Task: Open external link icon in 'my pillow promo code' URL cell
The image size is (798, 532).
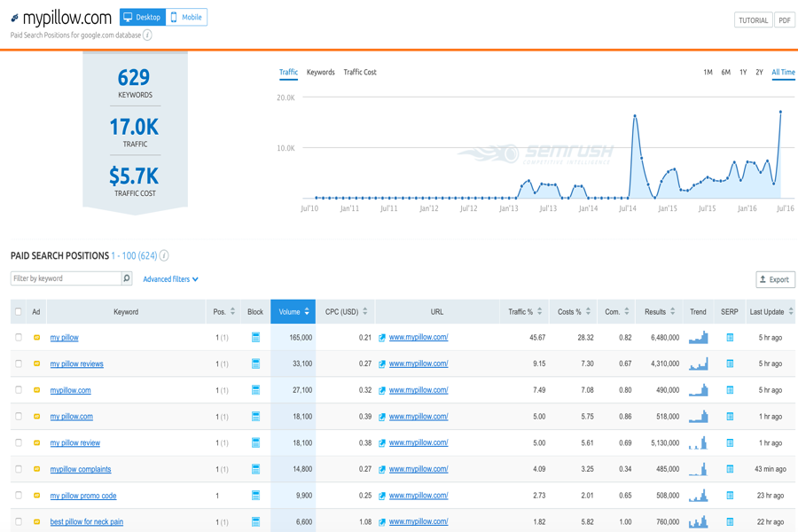Action: (381, 496)
